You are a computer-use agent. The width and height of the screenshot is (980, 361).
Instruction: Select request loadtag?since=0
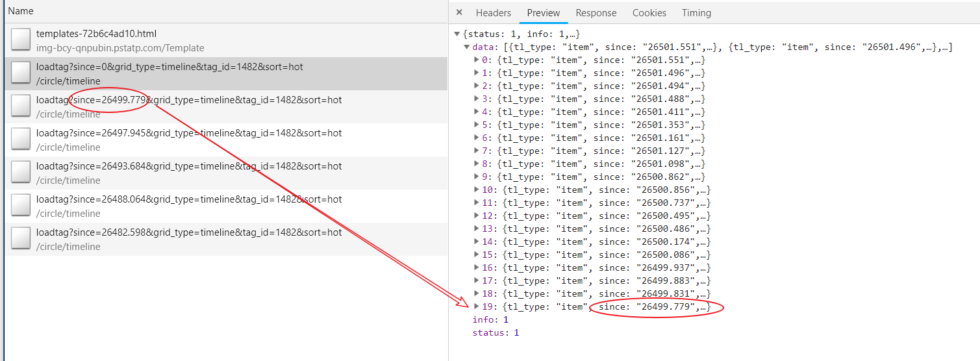point(225,73)
